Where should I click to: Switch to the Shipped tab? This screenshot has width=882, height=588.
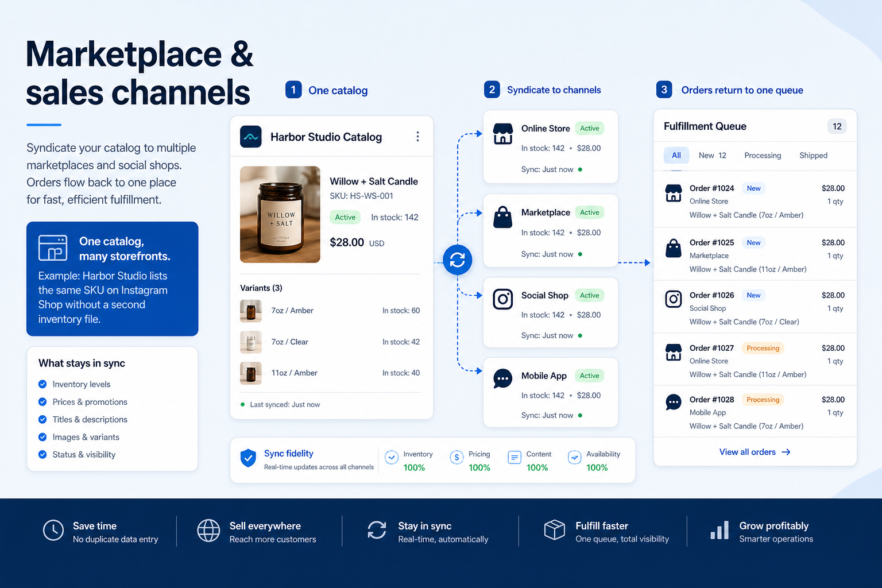[x=813, y=155]
